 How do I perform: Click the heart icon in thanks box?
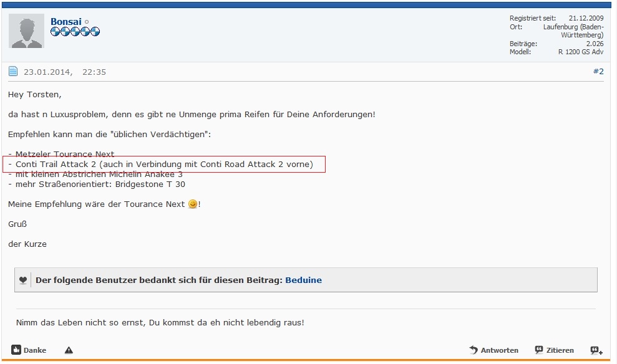22,280
